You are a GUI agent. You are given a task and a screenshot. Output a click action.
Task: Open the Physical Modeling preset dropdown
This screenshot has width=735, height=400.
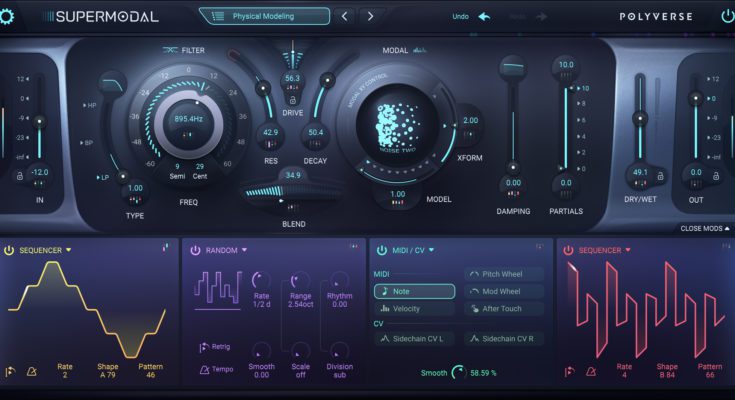coord(265,16)
